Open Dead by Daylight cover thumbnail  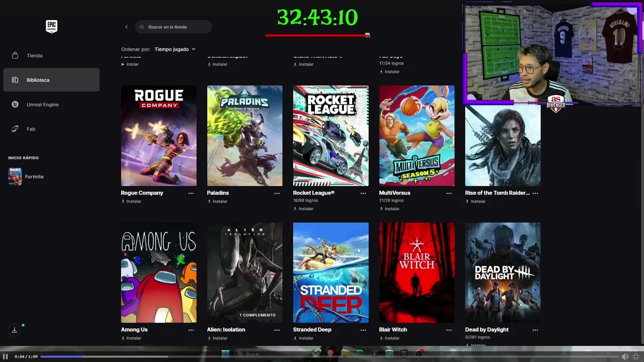pyautogui.click(x=503, y=273)
